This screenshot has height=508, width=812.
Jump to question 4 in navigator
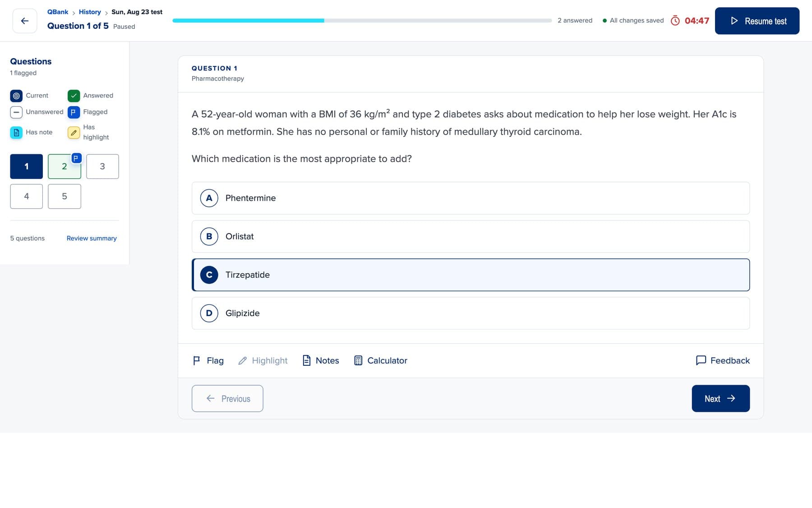[27, 196]
